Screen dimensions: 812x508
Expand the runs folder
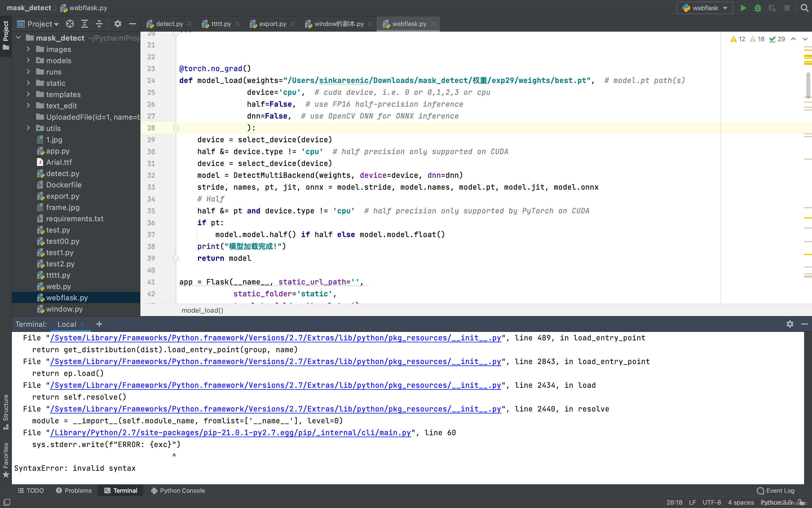point(28,72)
